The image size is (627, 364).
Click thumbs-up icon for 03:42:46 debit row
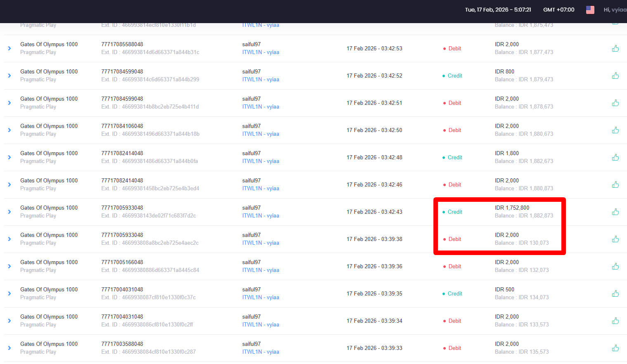(x=615, y=184)
